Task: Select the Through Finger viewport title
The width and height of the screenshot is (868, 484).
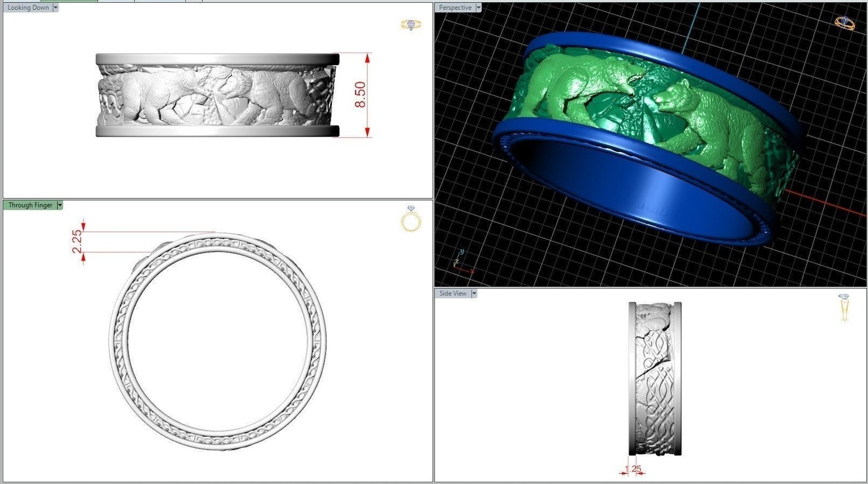Action: [x=30, y=205]
